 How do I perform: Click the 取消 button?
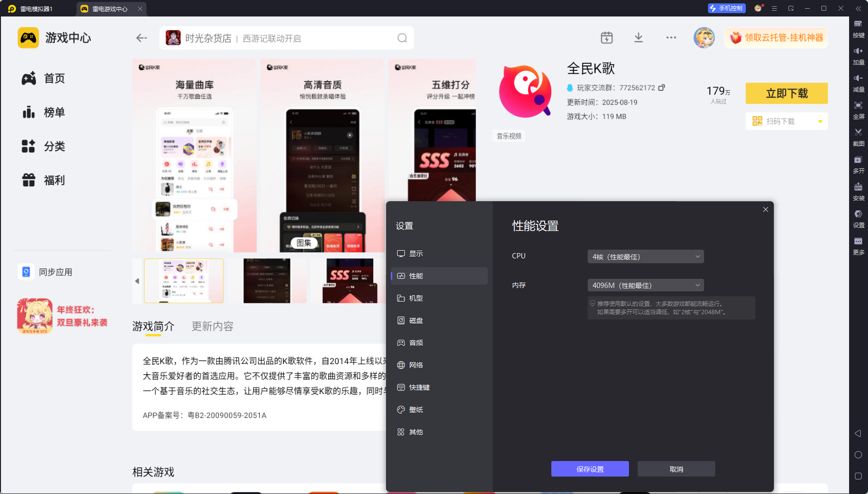click(676, 469)
